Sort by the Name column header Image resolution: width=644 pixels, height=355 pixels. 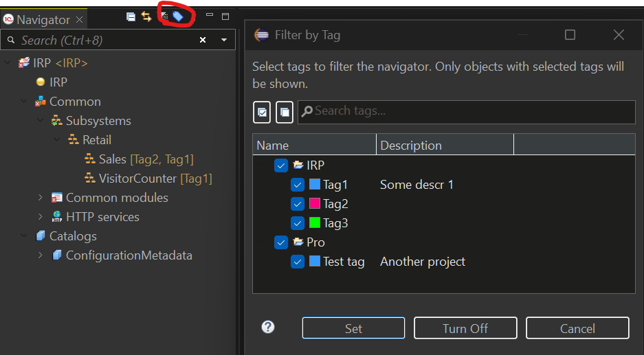click(x=314, y=146)
